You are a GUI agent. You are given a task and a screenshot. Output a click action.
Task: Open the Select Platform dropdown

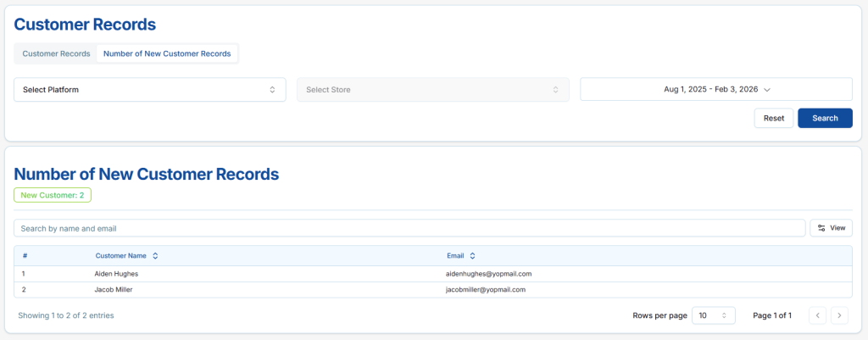click(149, 89)
